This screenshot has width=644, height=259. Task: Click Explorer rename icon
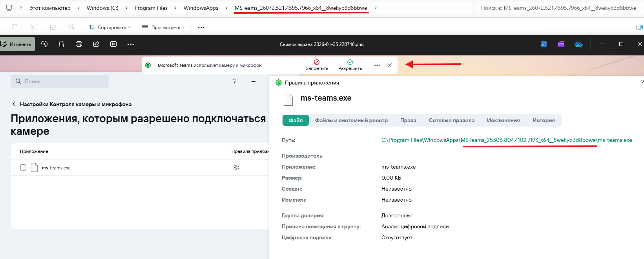pyautogui.click(x=34, y=27)
